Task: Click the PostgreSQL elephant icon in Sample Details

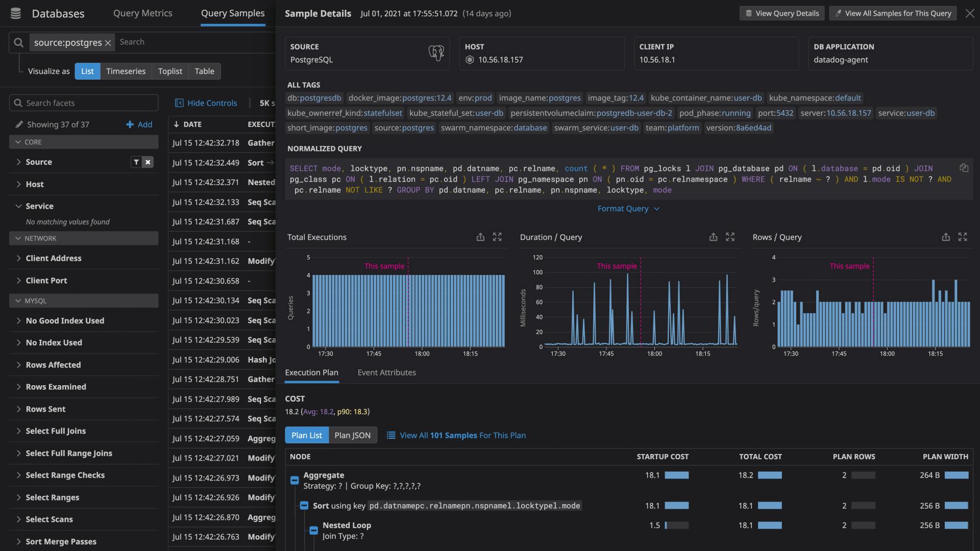Action: pyautogui.click(x=436, y=53)
